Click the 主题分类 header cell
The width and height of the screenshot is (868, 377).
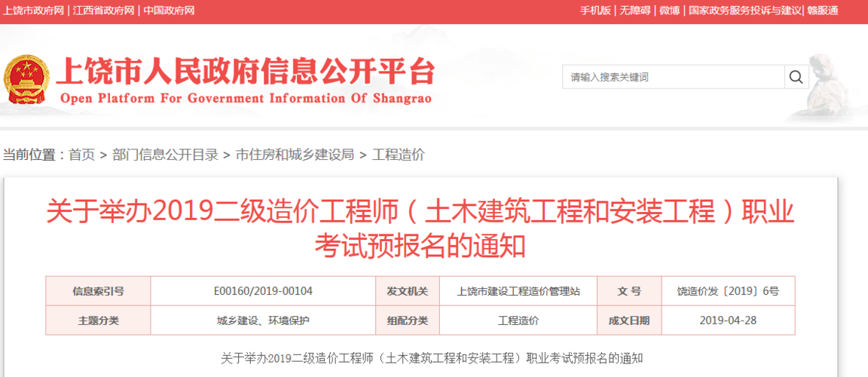[x=98, y=320]
